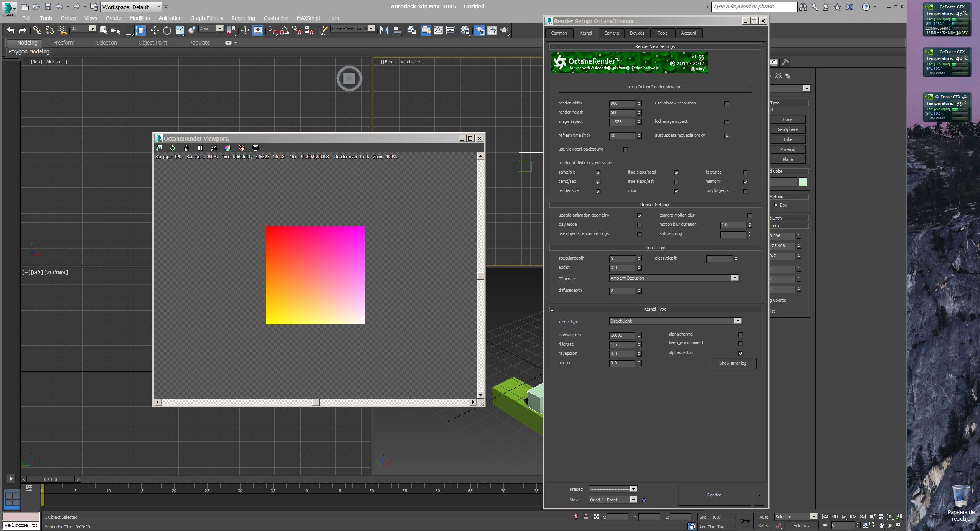The width and height of the screenshot is (980, 531).
Task: Open the kernel type Direct Light dropdown
Action: point(737,321)
